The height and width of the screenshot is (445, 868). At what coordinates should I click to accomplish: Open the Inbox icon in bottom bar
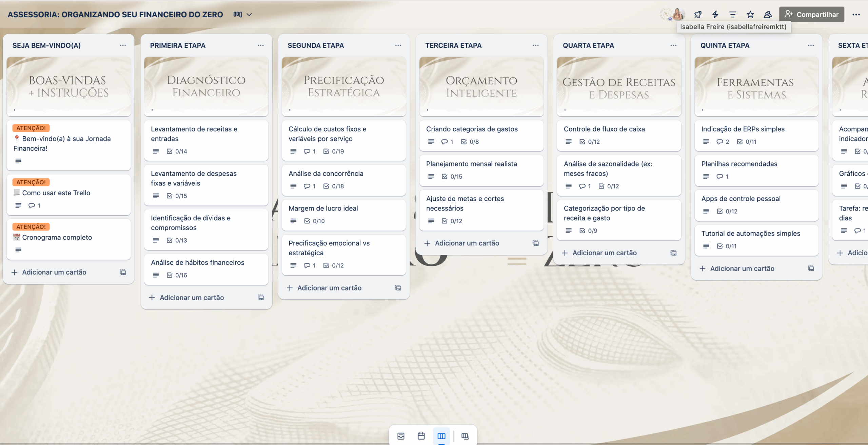pyautogui.click(x=401, y=436)
